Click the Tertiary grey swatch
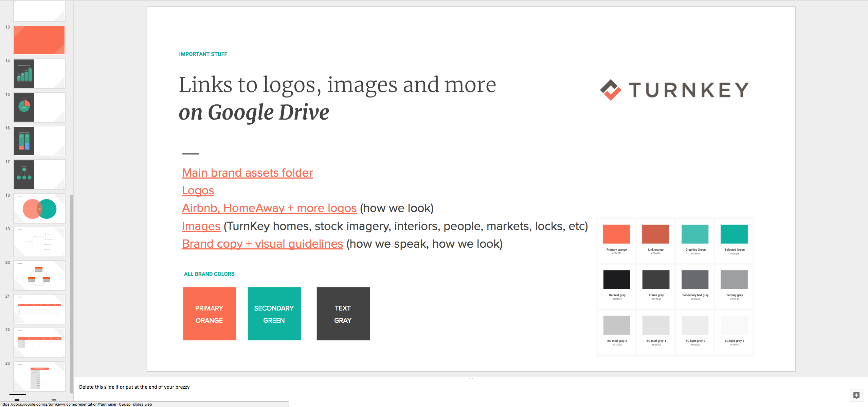Screen dimensions: 868x407 pos(734,280)
